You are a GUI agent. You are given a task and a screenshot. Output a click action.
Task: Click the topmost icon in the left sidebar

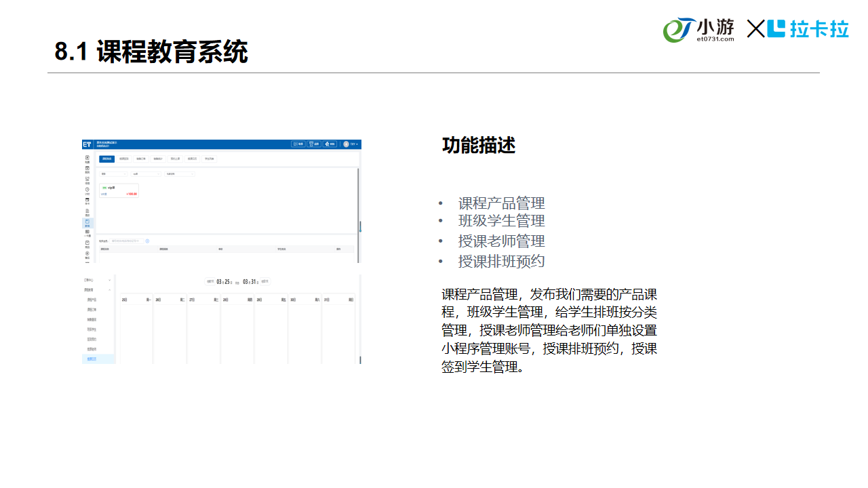pyautogui.click(x=87, y=159)
